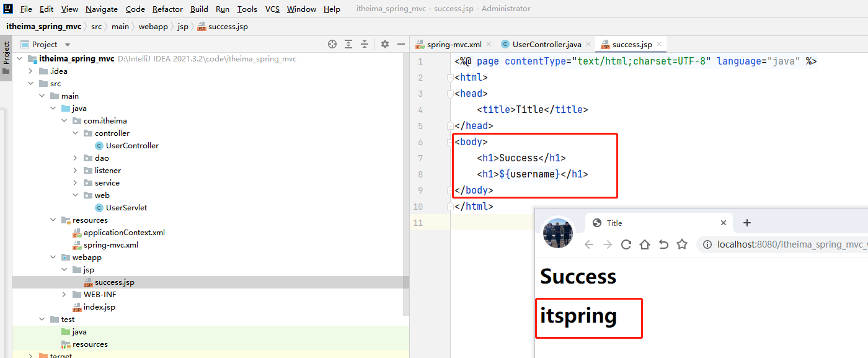Click the Select Opened File target icon
Screen dimensions: 868x358
click(x=332, y=44)
